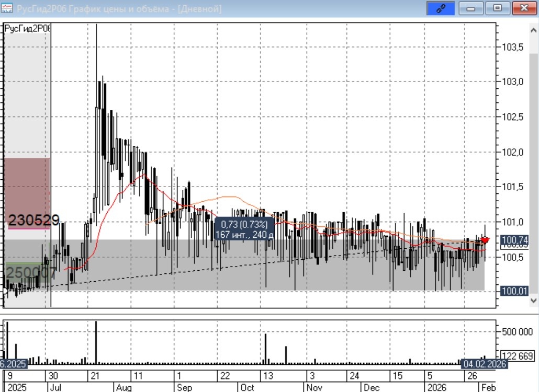This screenshot has height=392, width=539.
Task: Click the 2026 year label on time axis
Action: click(437, 387)
